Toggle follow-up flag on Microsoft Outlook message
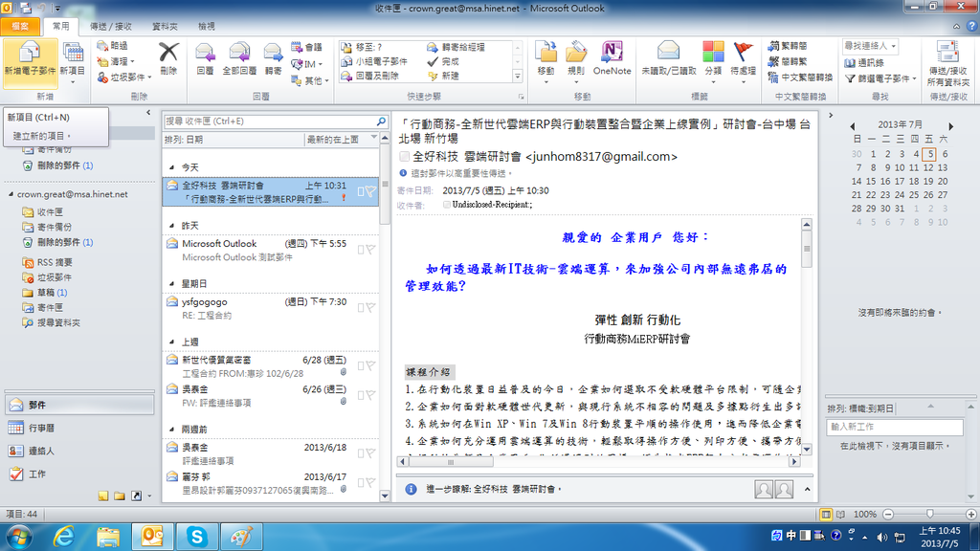This screenshot has width=980, height=551. (370, 250)
